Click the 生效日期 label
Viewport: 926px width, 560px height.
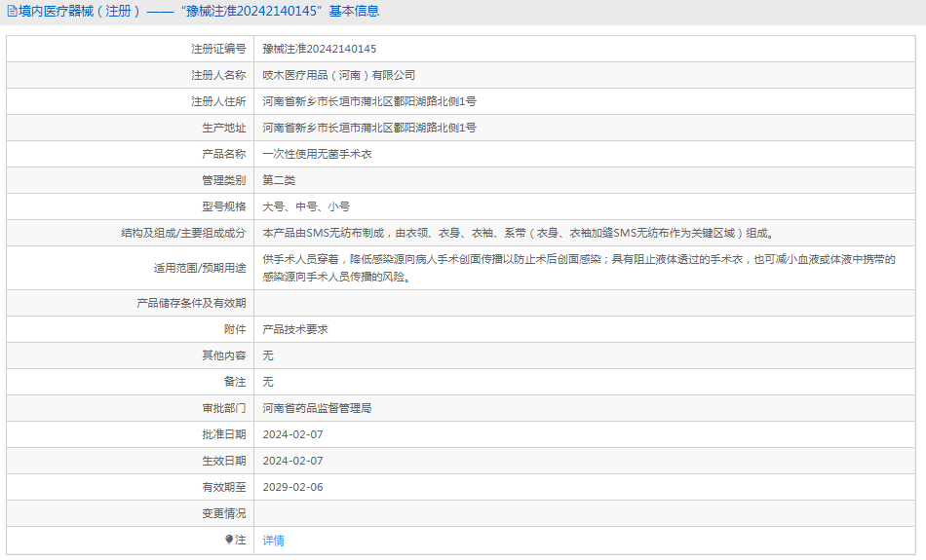(x=224, y=461)
